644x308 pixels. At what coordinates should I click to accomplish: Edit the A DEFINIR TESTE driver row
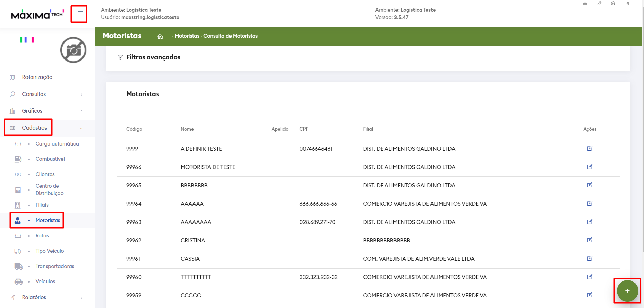[x=590, y=148]
